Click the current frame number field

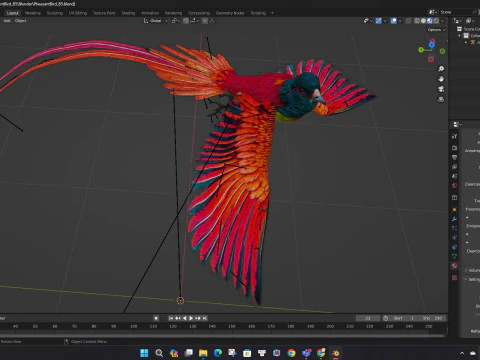(368, 318)
